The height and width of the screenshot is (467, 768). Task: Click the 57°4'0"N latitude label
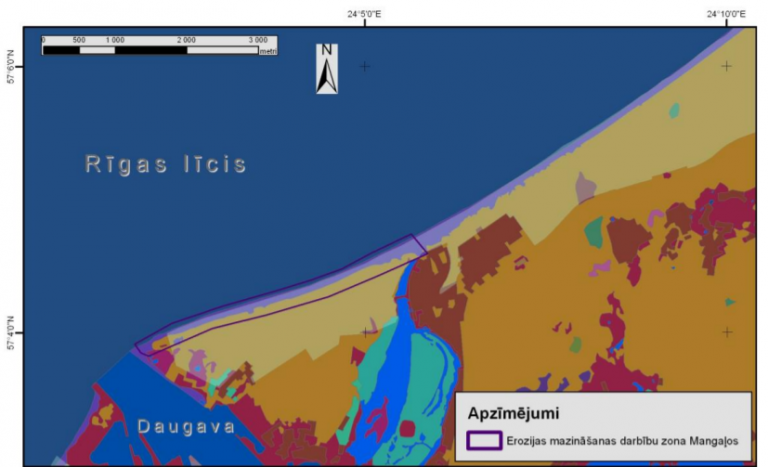(x=11, y=332)
